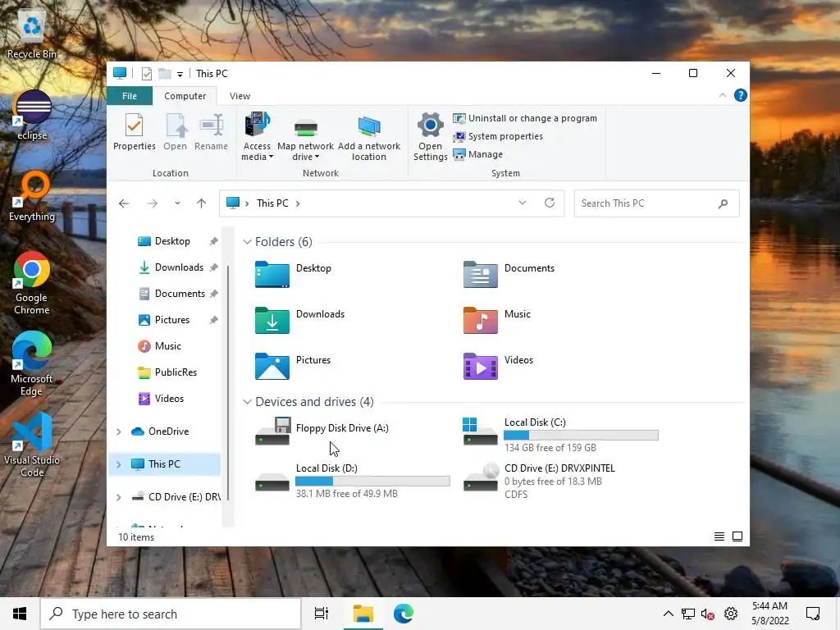Open Explorer help question mark icon
This screenshot has height=630, width=840.
pos(741,95)
